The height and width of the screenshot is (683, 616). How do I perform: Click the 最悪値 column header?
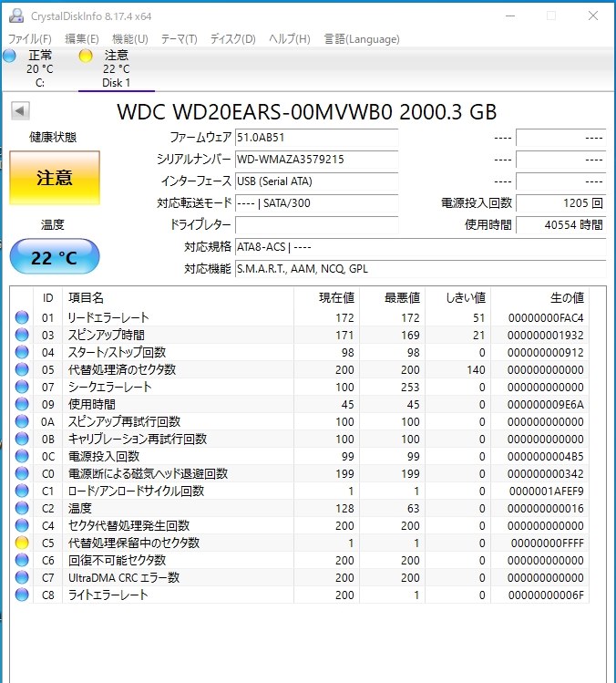pyautogui.click(x=392, y=298)
